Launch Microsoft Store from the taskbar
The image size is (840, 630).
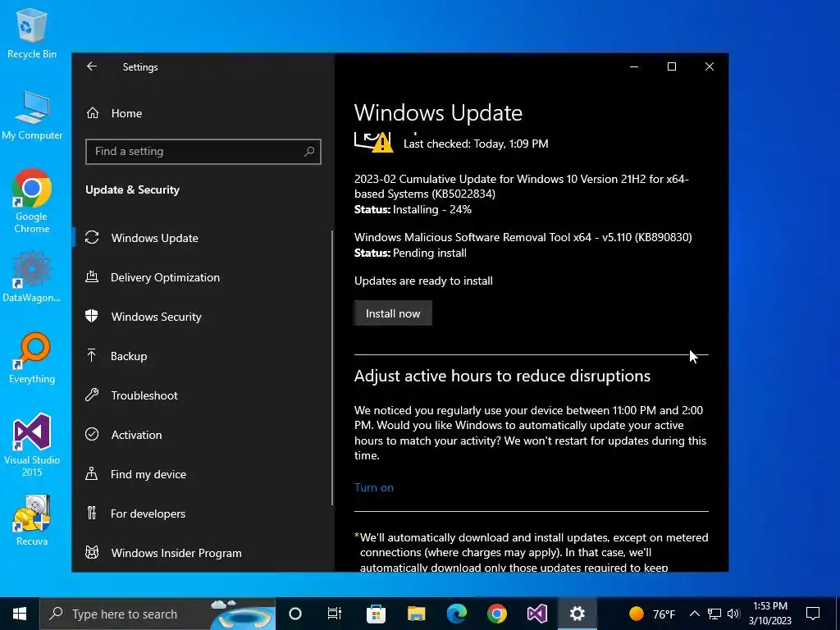coord(376,614)
